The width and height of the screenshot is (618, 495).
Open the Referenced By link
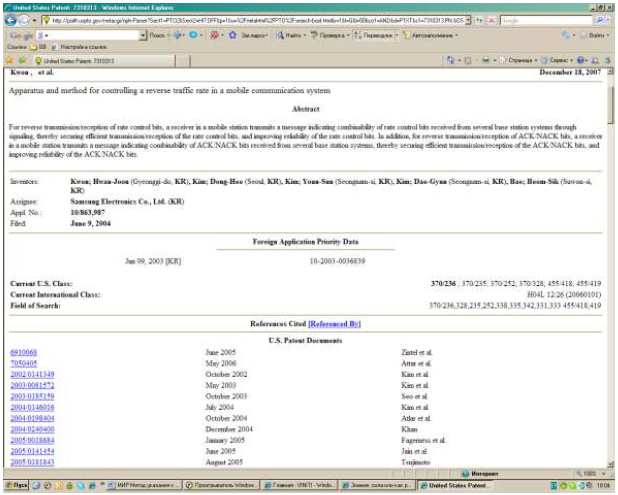(x=335, y=325)
